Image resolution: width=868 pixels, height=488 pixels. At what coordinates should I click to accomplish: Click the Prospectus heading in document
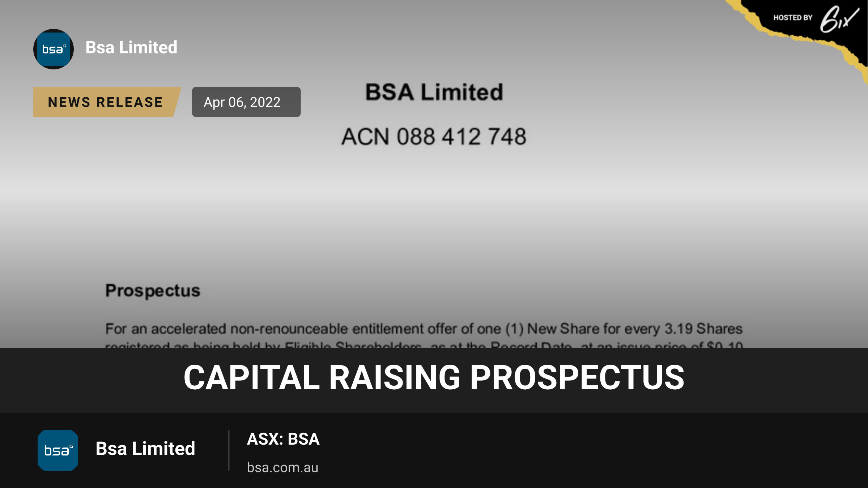click(153, 291)
